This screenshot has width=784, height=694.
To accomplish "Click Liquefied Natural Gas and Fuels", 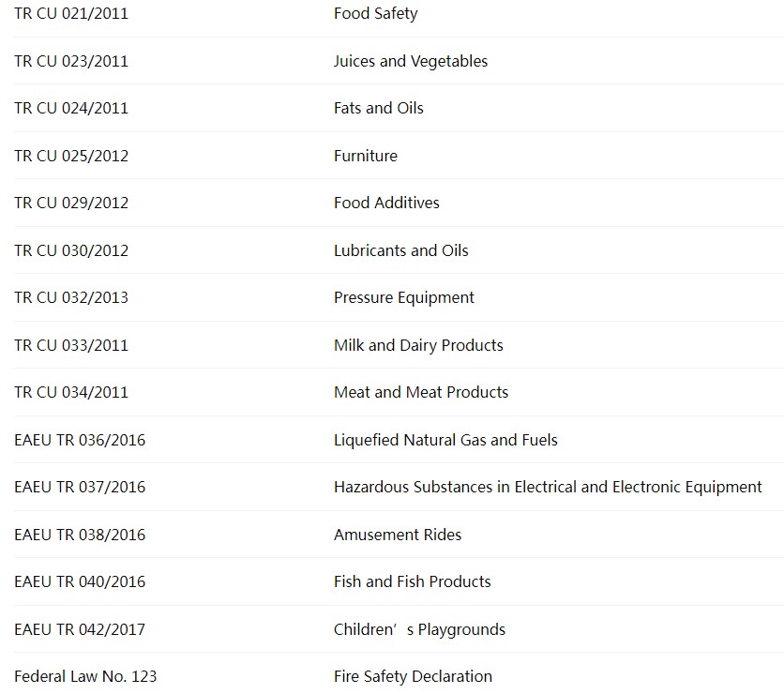I will [x=445, y=441].
